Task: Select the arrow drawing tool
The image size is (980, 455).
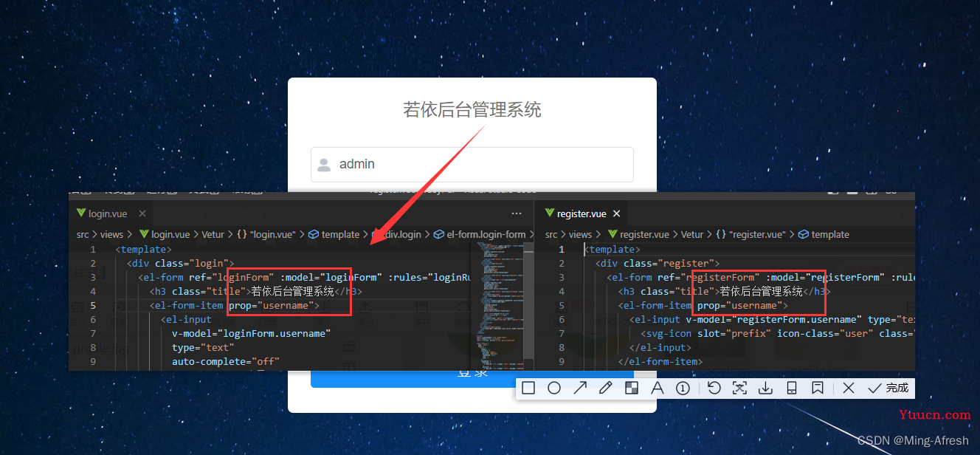Action: (x=580, y=388)
